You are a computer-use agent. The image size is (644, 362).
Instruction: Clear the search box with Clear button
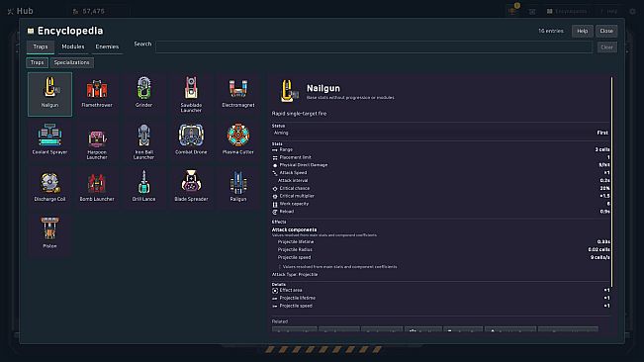coord(606,47)
